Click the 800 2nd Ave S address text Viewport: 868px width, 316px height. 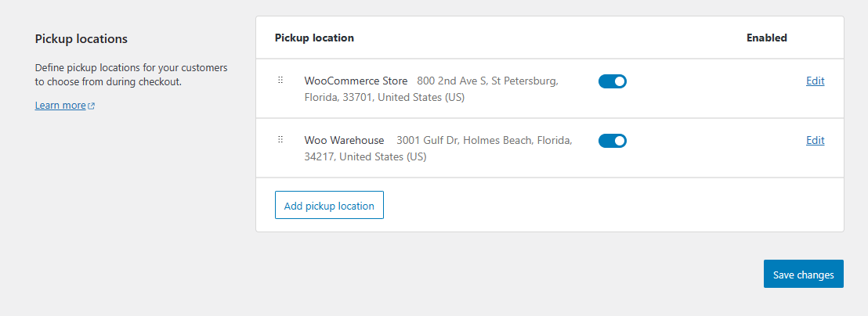tap(488, 81)
